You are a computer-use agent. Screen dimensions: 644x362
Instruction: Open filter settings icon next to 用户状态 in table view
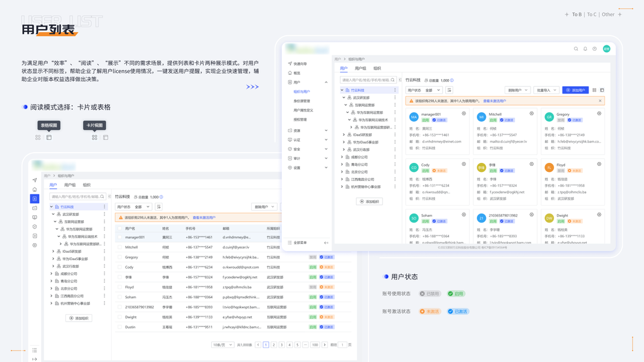(159, 207)
